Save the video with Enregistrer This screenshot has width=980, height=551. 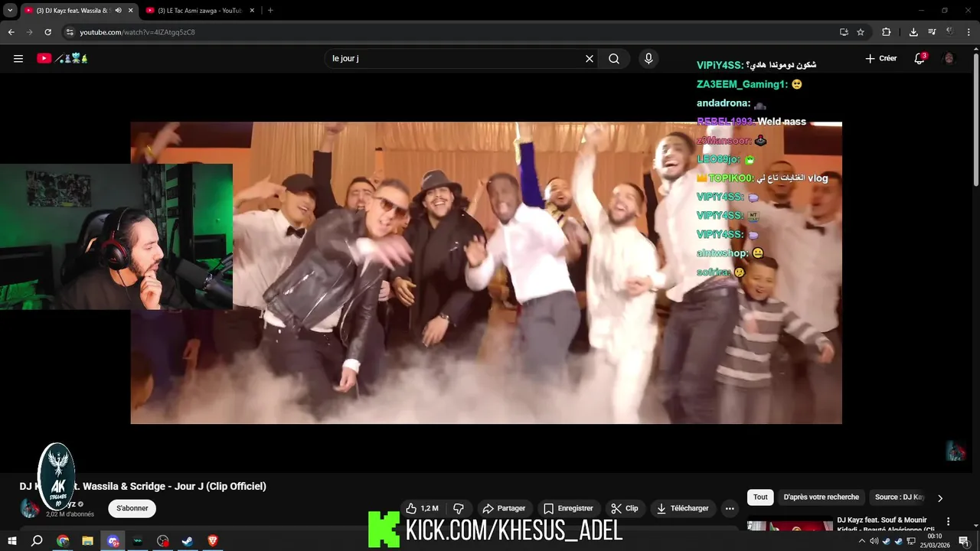pyautogui.click(x=568, y=508)
